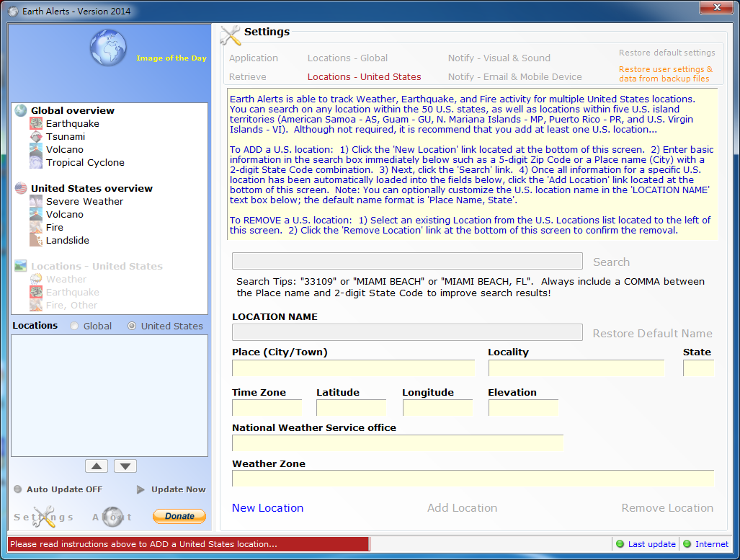Click the Fire icon in US overview
The image size is (740, 560).
(x=36, y=227)
